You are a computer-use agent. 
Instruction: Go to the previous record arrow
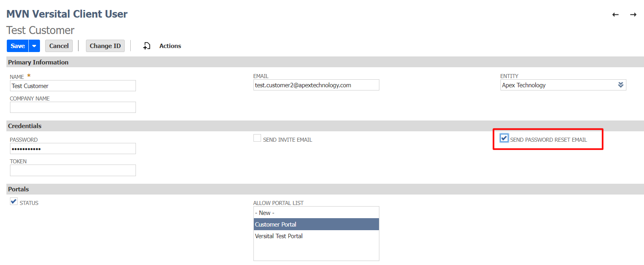[615, 15]
